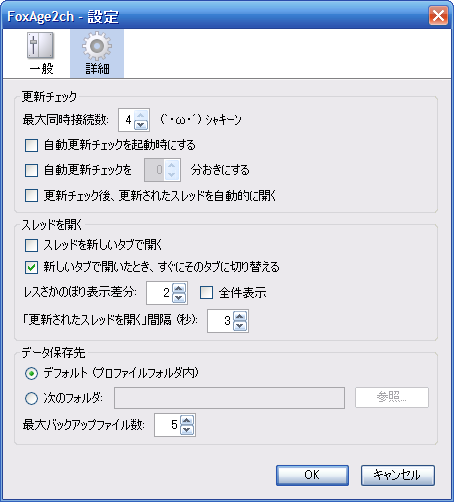The height and width of the screenshot is (502, 454).
Task: Enable 全件表示 checkbox
Action: tap(206, 293)
